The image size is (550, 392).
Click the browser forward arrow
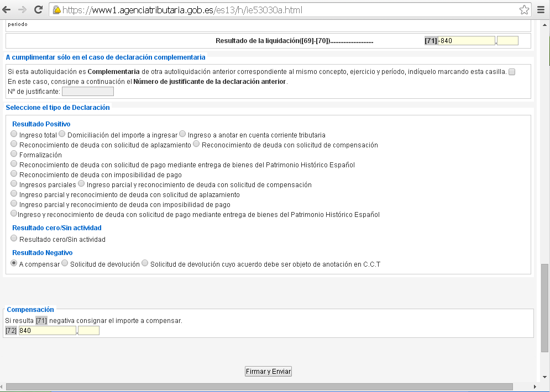click(22, 10)
